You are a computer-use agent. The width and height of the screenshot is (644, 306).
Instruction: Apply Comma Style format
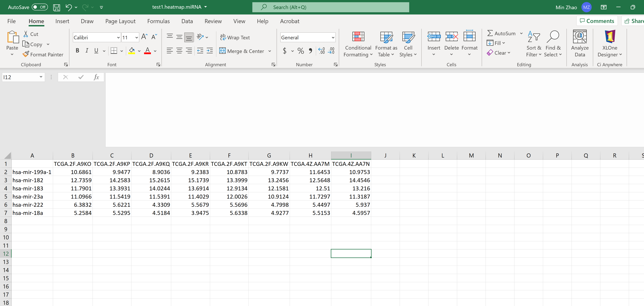click(310, 51)
